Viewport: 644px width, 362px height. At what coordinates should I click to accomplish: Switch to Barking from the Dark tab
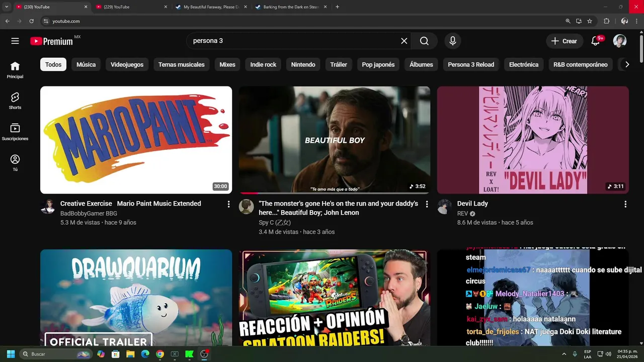tap(291, 7)
